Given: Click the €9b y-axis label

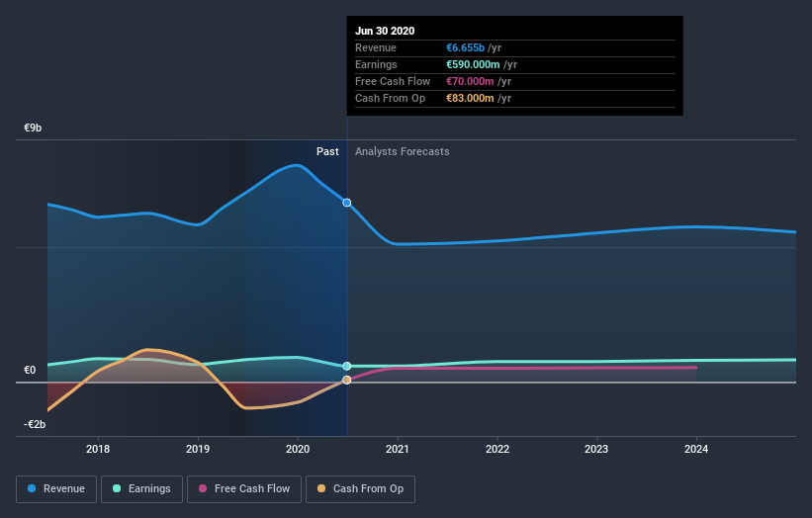Looking at the screenshot, I should point(33,128).
